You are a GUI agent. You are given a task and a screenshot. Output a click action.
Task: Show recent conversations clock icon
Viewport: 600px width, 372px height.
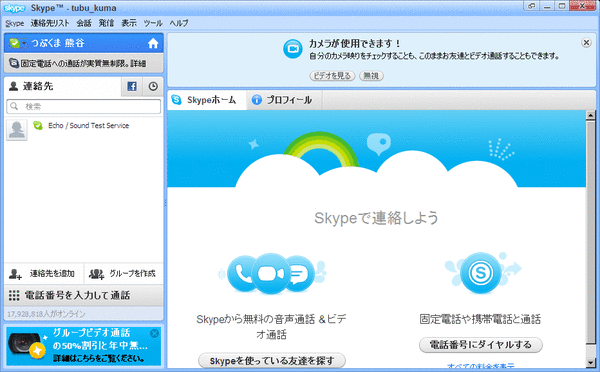pyautogui.click(x=153, y=86)
